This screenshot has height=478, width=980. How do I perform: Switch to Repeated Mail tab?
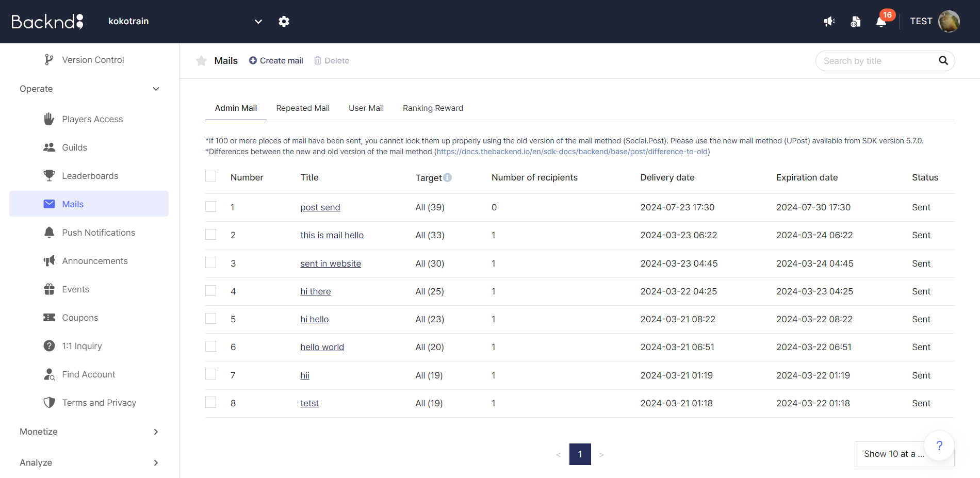[x=303, y=108]
